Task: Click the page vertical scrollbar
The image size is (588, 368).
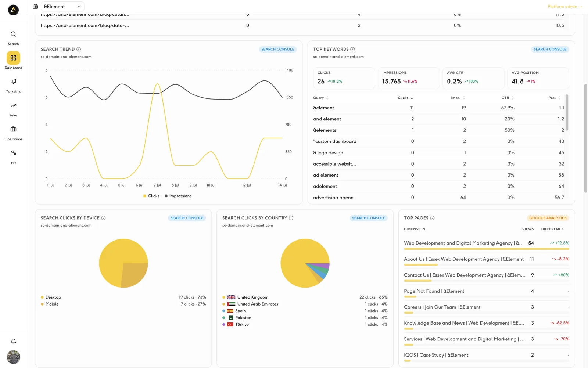Action: pyautogui.click(x=585, y=138)
